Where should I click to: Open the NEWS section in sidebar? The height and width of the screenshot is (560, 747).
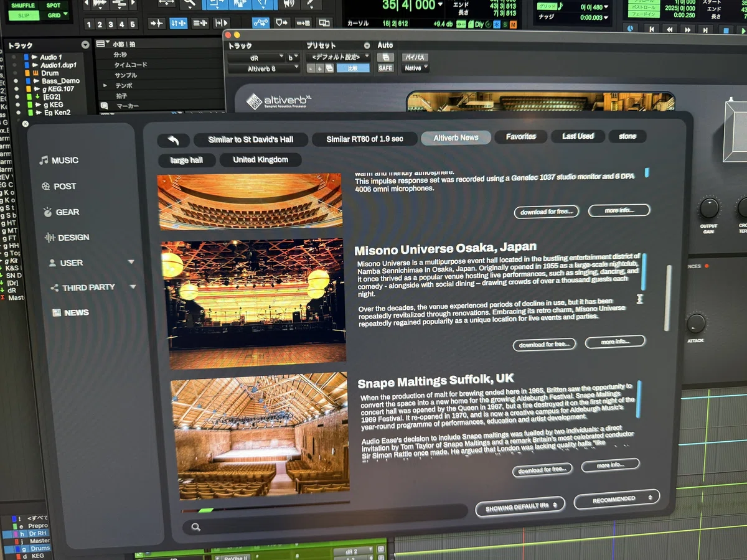tap(70, 313)
